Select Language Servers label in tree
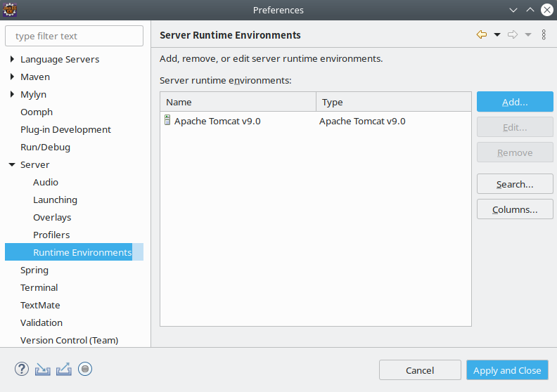Viewport: 557px width, 392px height. coord(60,59)
